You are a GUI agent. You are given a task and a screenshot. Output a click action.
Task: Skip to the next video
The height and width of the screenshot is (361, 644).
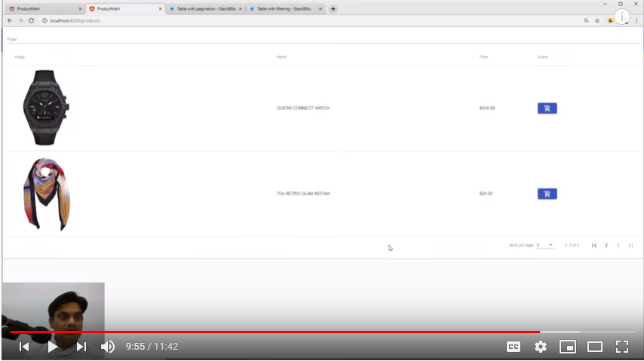coord(81,347)
